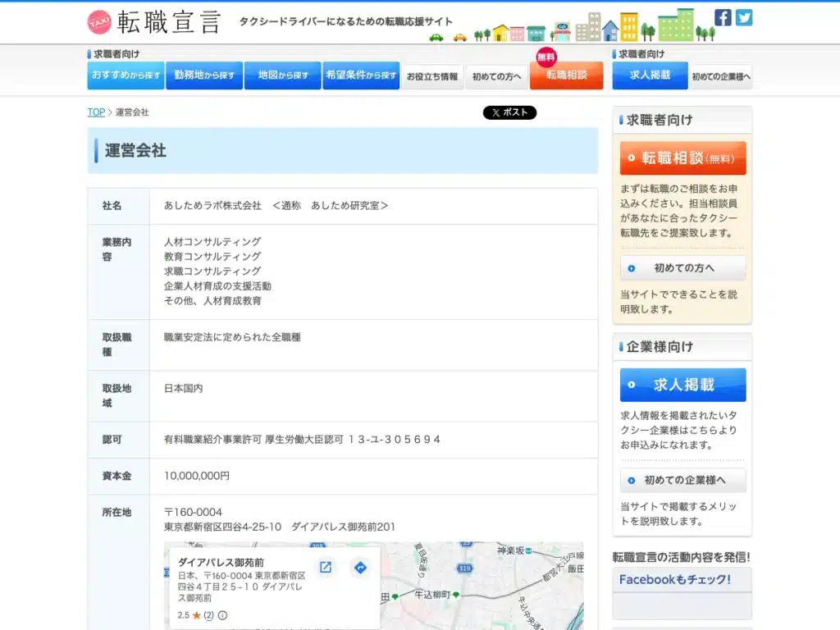Click the 無料 red badge on 転職相談
The image size is (840, 630).
click(x=546, y=57)
